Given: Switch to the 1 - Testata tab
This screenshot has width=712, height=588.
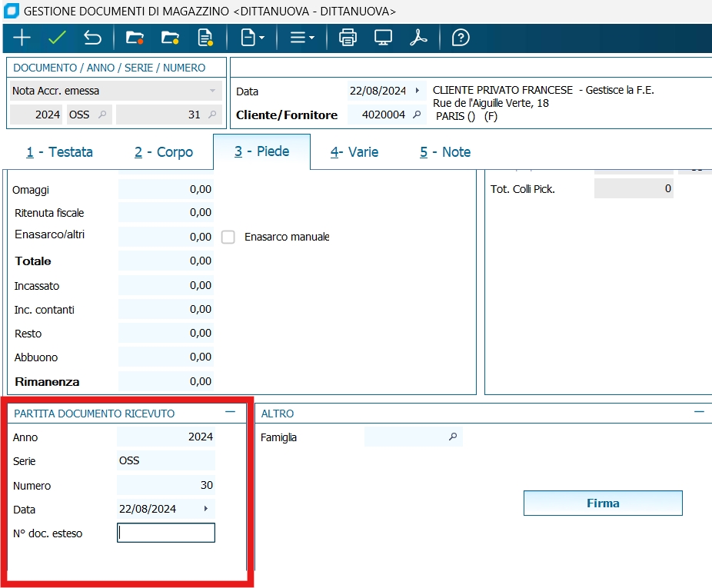Looking at the screenshot, I should pyautogui.click(x=59, y=152).
